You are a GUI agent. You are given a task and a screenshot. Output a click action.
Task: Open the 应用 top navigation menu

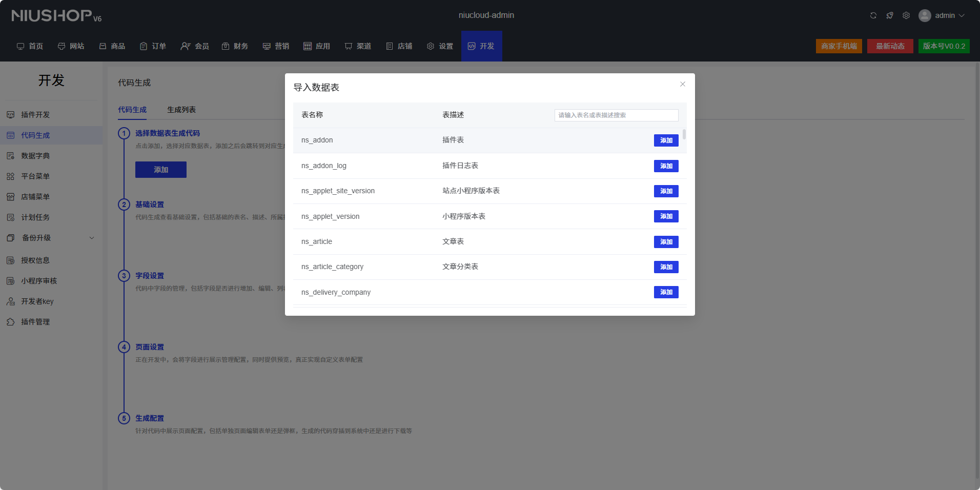point(317,46)
